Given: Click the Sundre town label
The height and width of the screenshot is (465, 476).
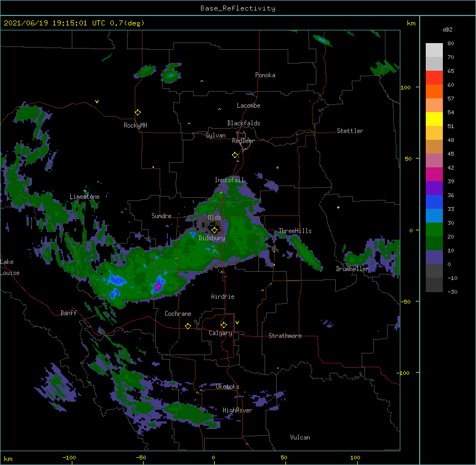Looking at the screenshot, I should tap(161, 216).
